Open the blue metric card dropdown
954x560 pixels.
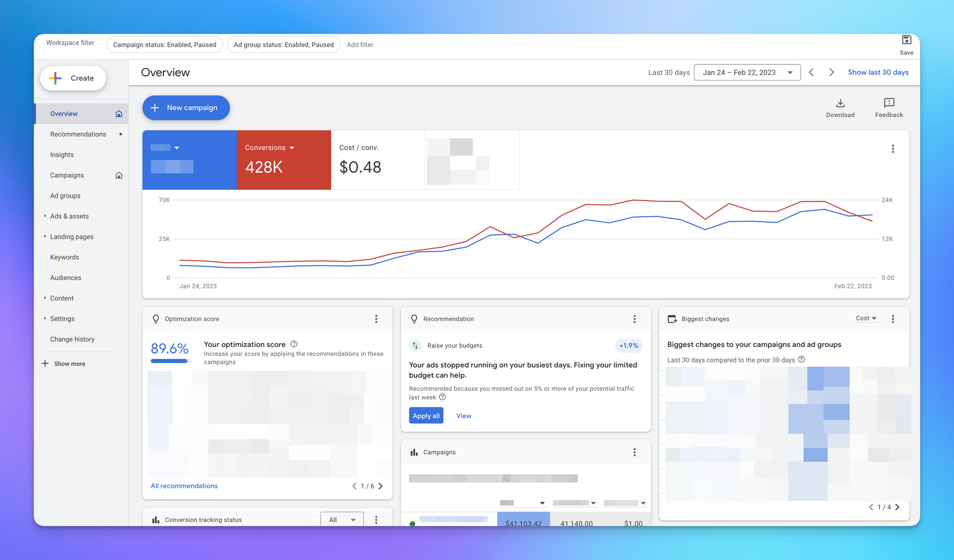click(x=176, y=148)
